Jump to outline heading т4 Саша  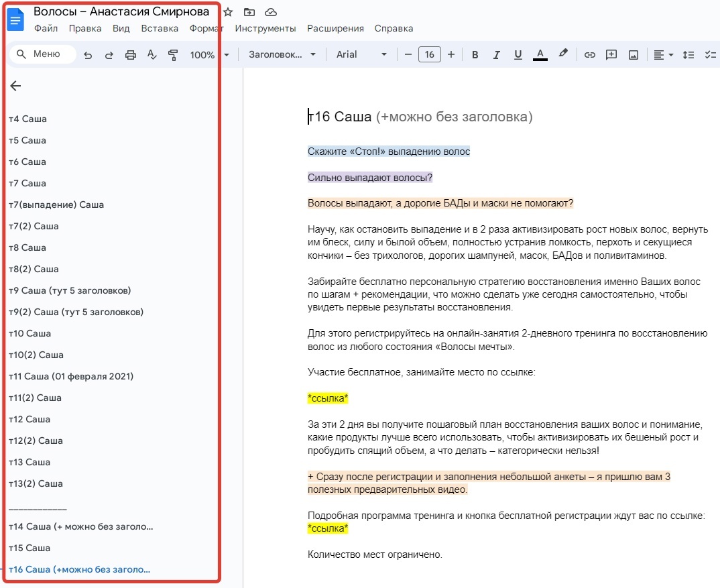(x=27, y=119)
